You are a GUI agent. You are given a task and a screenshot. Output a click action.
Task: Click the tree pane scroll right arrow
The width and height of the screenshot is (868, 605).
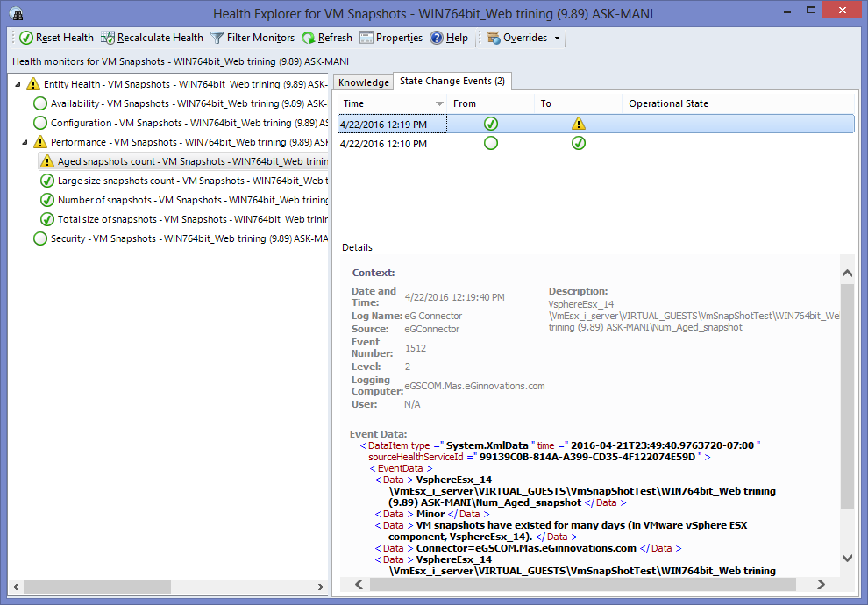click(x=321, y=587)
